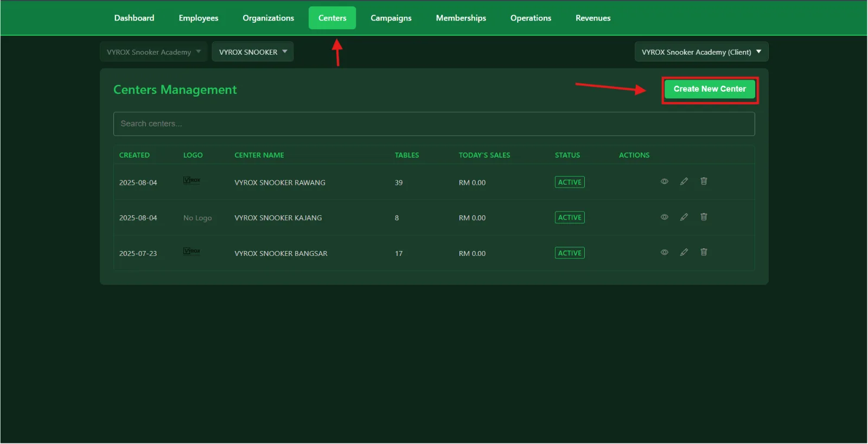
Task: Switch to the Revenues tab
Action: [593, 18]
